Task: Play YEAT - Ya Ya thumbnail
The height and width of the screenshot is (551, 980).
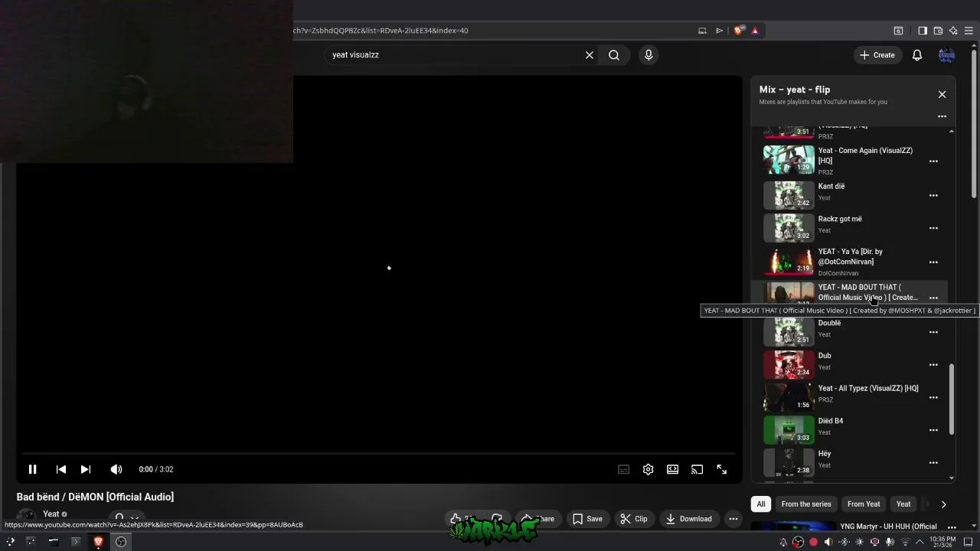Action: pos(789,261)
